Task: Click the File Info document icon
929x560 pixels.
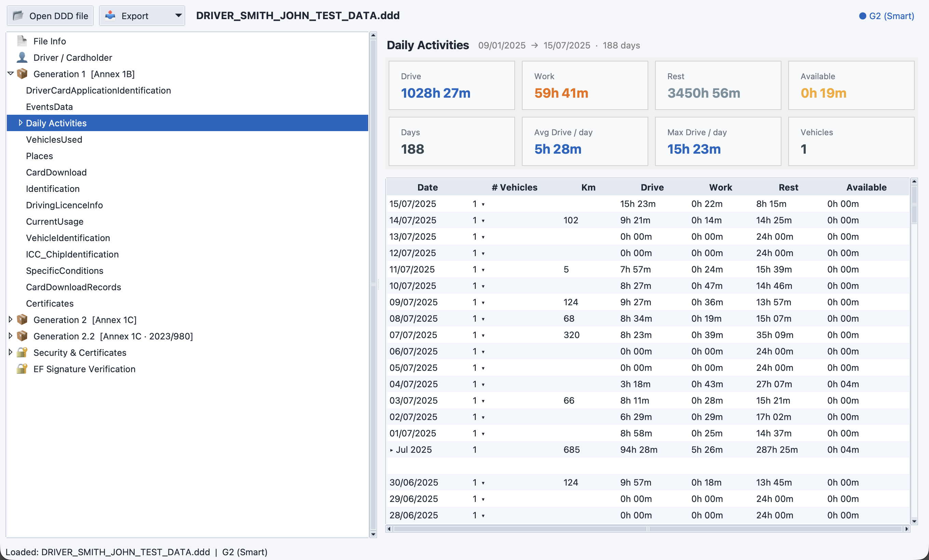Action: point(22,41)
